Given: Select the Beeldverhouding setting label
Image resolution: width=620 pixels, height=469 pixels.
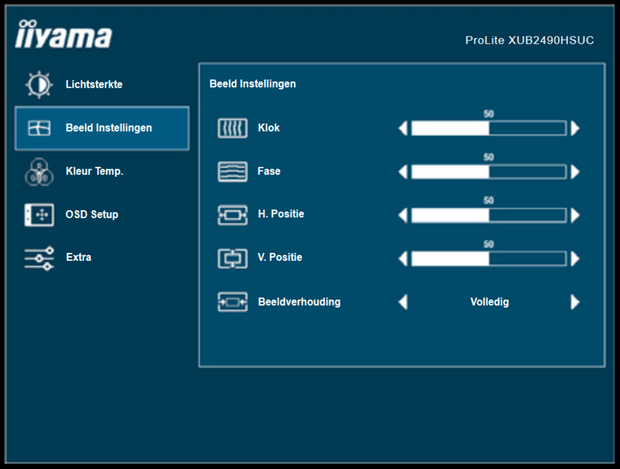Looking at the screenshot, I should pyautogui.click(x=299, y=302).
